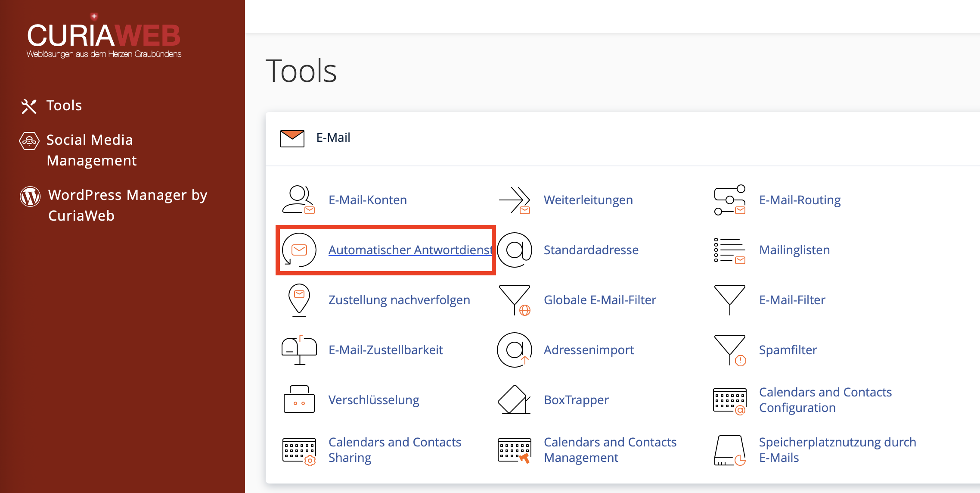The image size is (980, 493).
Task: Open the BoxTrapper link
Action: 576,400
